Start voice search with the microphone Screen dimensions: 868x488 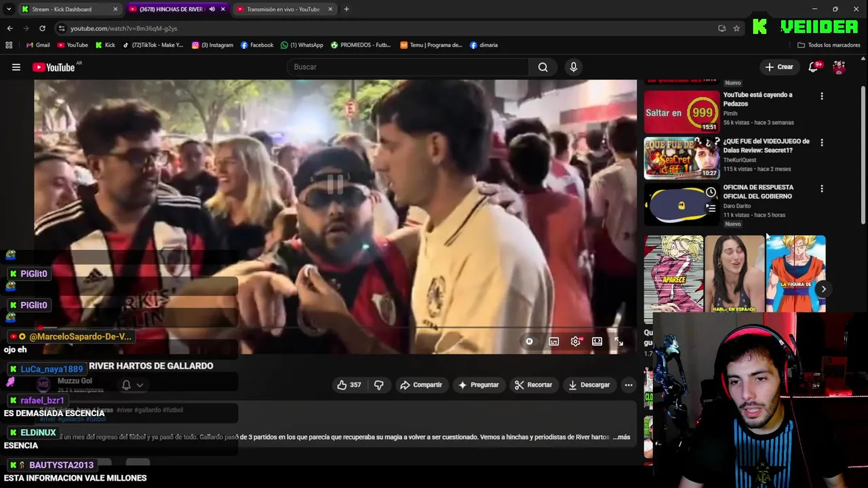coord(574,67)
